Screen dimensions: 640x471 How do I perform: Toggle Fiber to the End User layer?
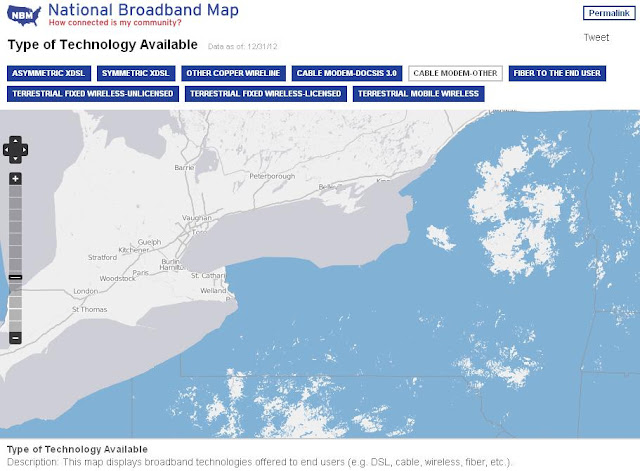557,73
